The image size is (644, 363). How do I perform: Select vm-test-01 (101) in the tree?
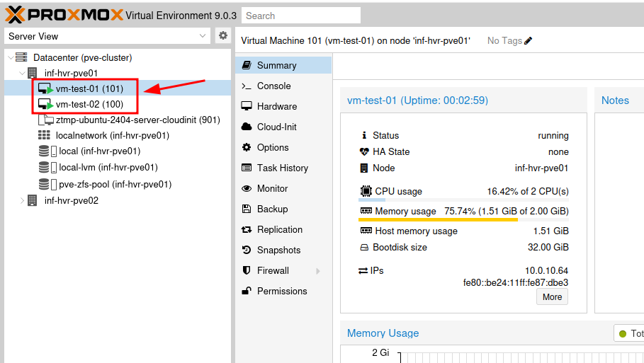point(89,88)
